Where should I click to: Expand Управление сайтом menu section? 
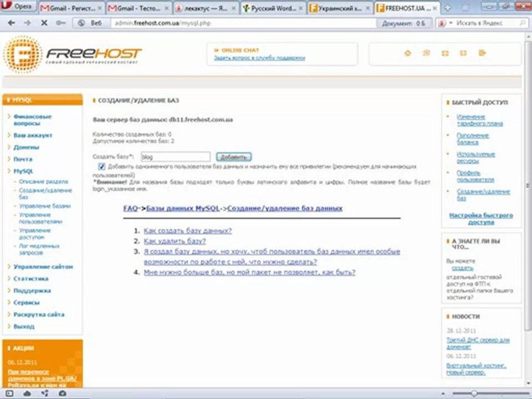(43, 267)
